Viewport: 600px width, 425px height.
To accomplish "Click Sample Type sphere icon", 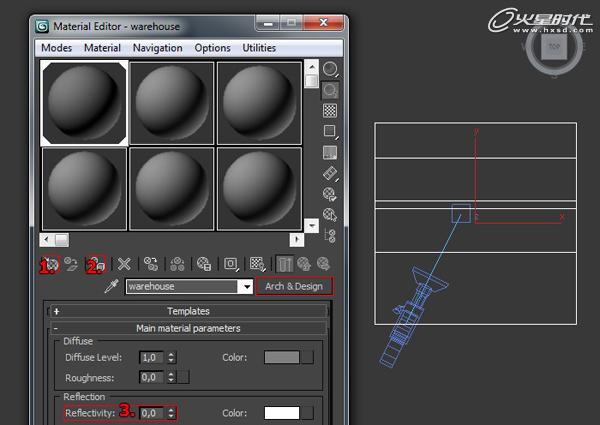I will click(x=330, y=70).
